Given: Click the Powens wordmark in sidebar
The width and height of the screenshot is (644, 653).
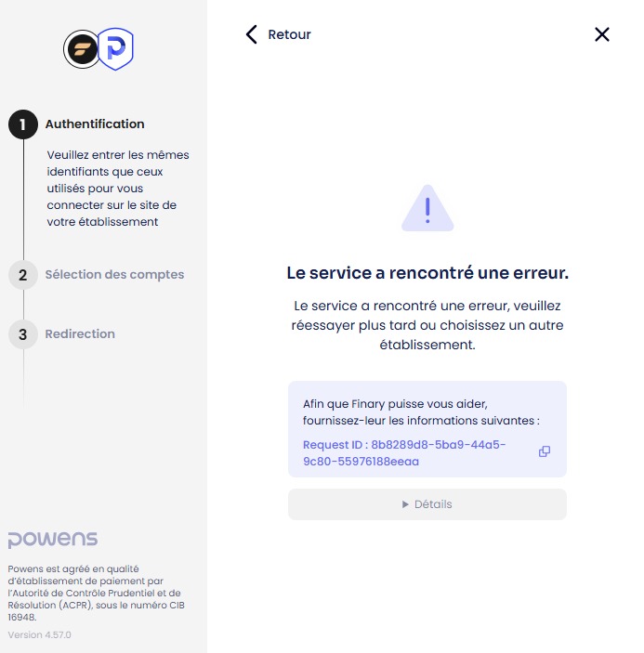Looking at the screenshot, I should pos(52,540).
